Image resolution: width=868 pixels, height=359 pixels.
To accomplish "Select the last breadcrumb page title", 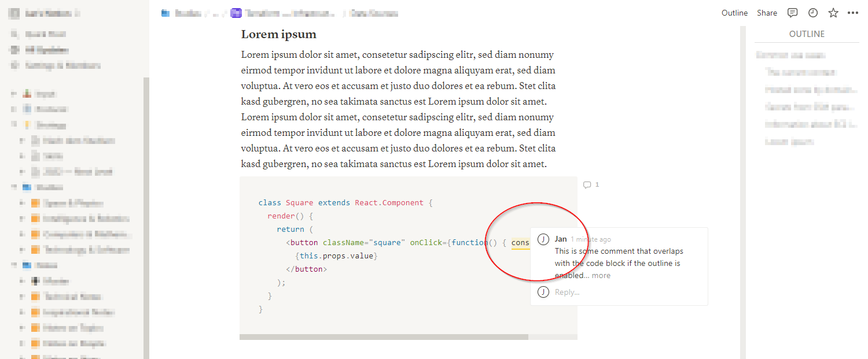I will (x=373, y=12).
